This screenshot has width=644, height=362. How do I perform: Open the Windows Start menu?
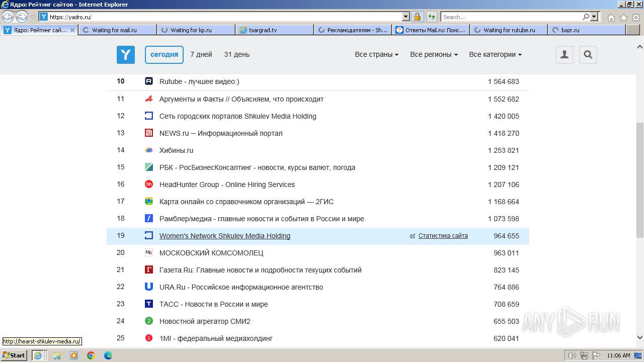(14, 355)
